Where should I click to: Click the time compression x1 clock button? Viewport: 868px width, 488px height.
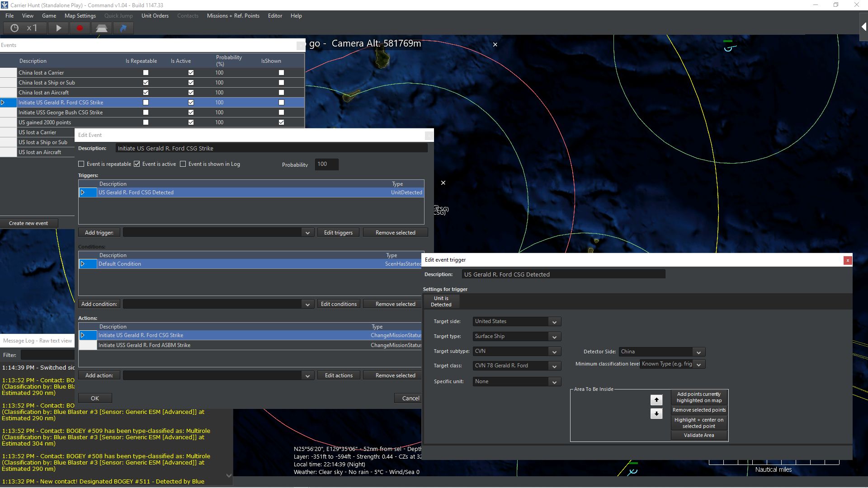(x=24, y=28)
